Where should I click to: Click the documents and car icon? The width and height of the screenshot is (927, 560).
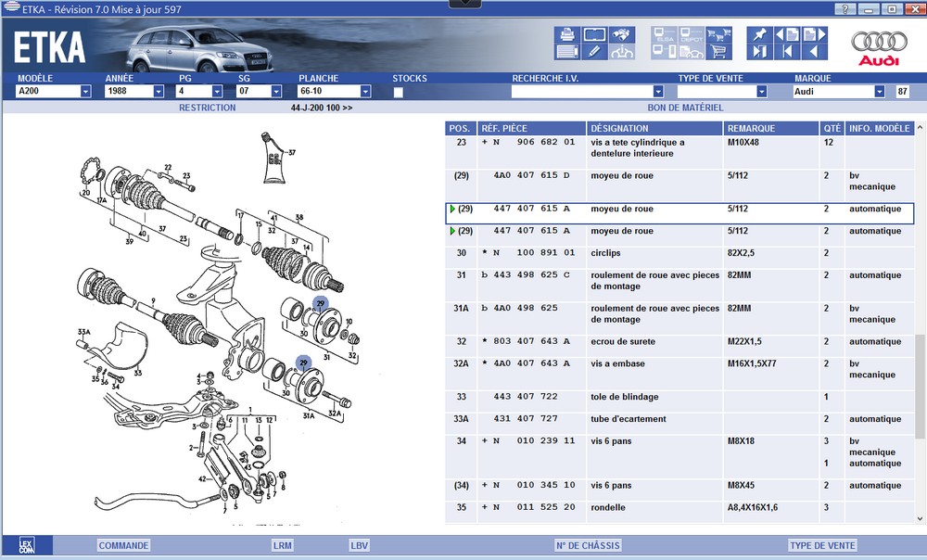(x=692, y=52)
